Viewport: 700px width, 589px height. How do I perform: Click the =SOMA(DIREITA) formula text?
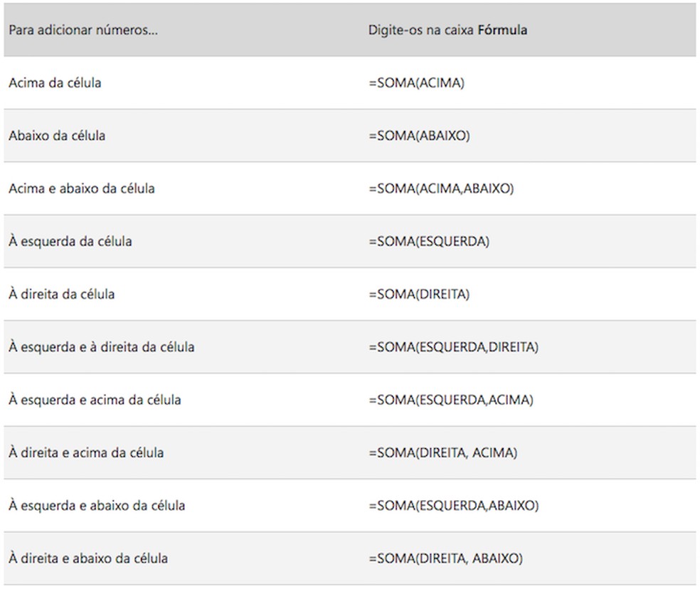419,294
